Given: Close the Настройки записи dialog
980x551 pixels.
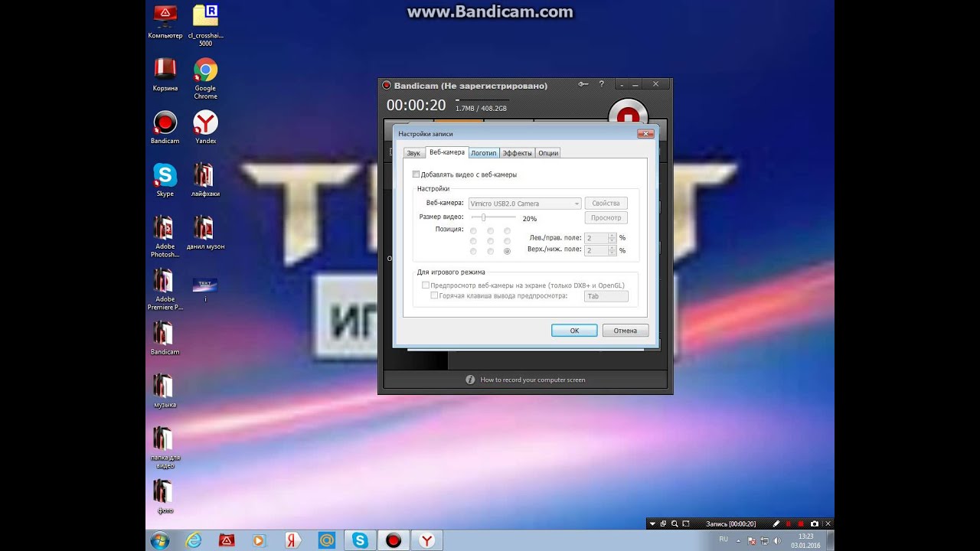Looking at the screenshot, I should pyautogui.click(x=645, y=133).
